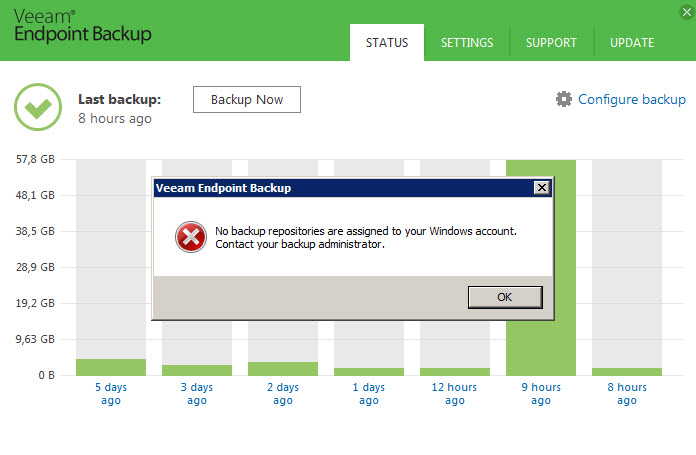This screenshot has height=455, width=696.
Task: Switch to the STATUS tab
Action: click(387, 43)
